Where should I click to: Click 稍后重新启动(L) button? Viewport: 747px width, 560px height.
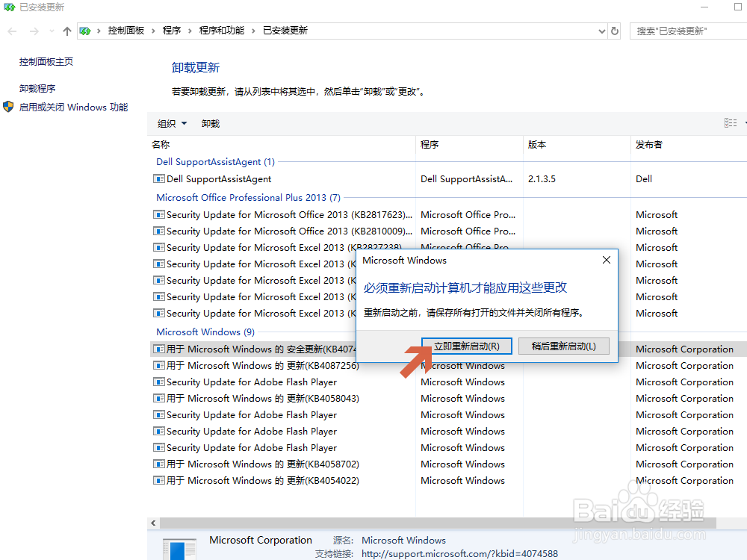tap(563, 346)
